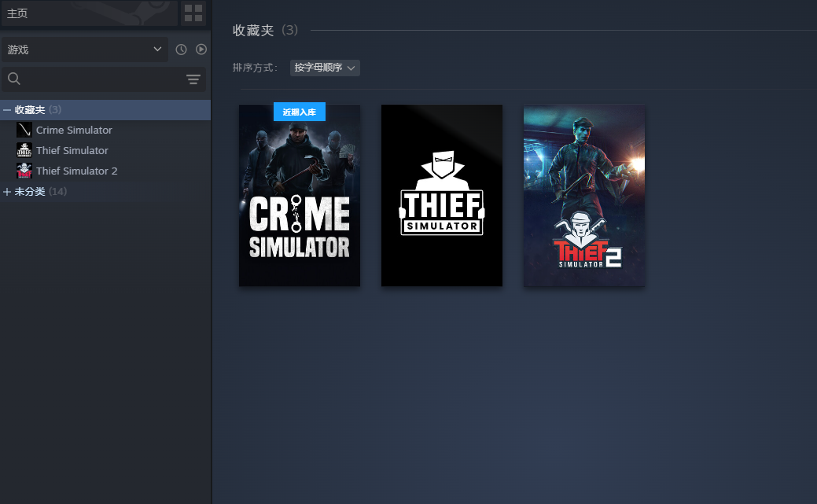817x504 pixels.
Task: Open the Thief Simulator cover art
Action: coord(442,195)
